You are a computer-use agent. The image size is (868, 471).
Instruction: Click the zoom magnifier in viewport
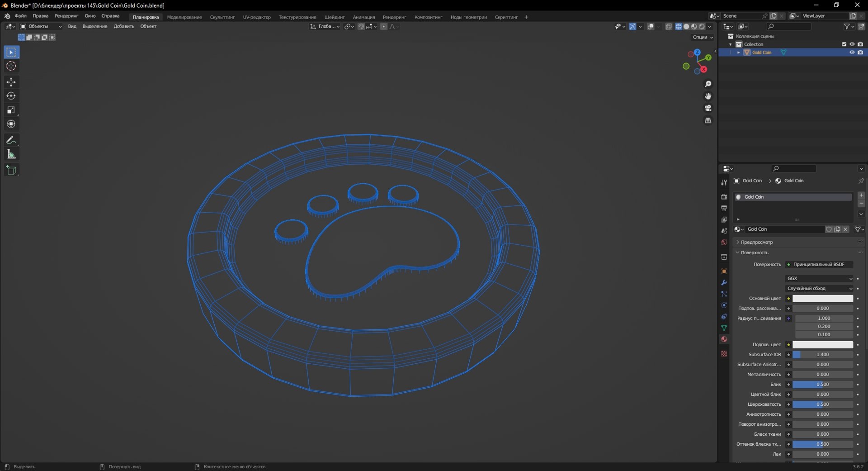pos(708,84)
